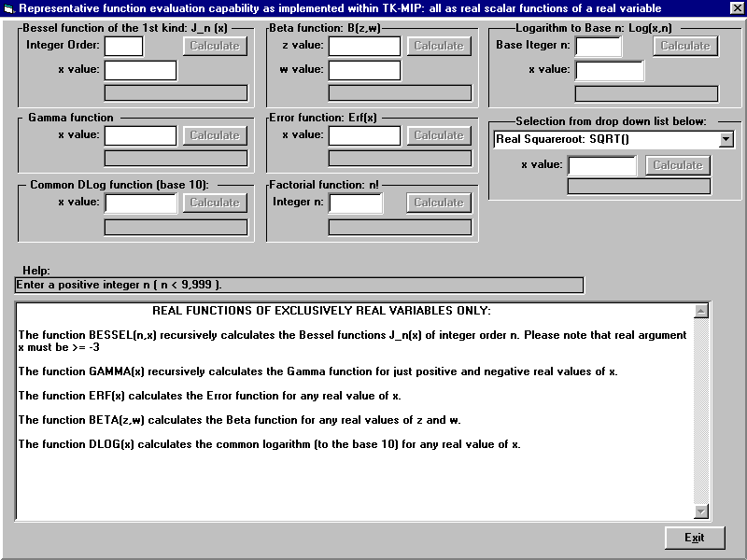
Task: Click the 'Integer Order:' label
Action: (63, 45)
